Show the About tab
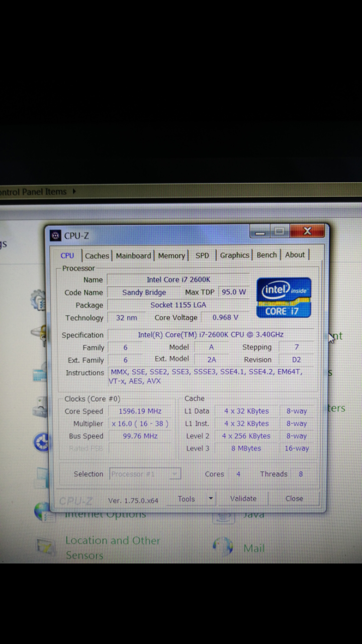 click(295, 255)
